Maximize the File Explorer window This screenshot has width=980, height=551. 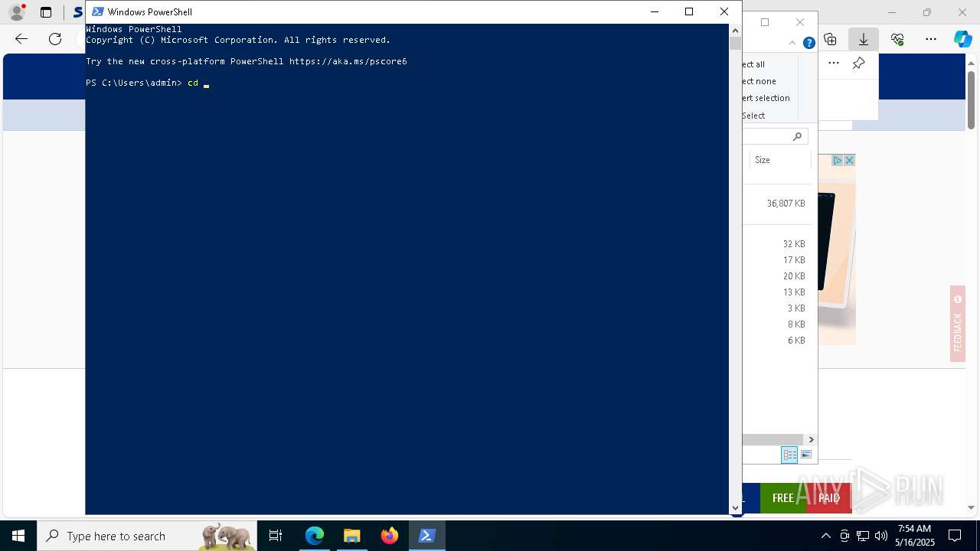764,22
